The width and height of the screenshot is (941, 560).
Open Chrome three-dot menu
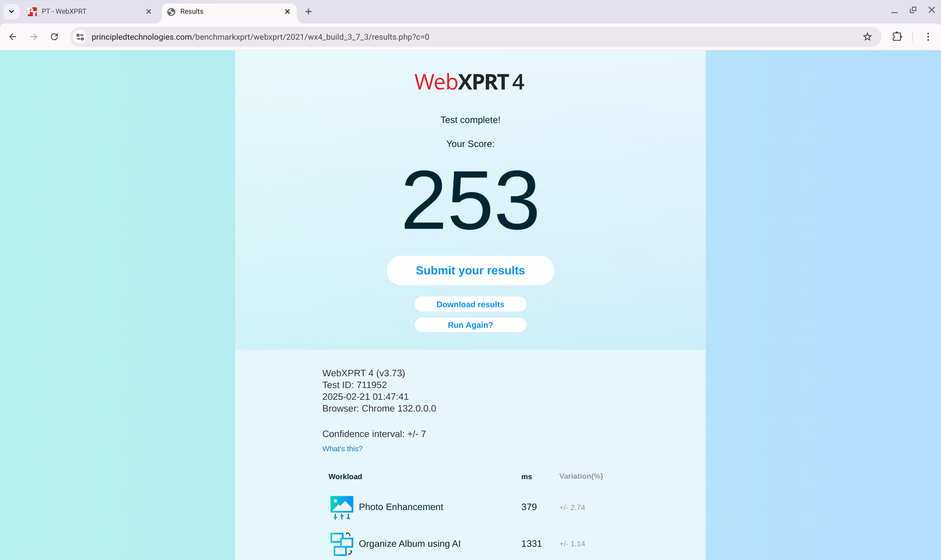coord(928,37)
